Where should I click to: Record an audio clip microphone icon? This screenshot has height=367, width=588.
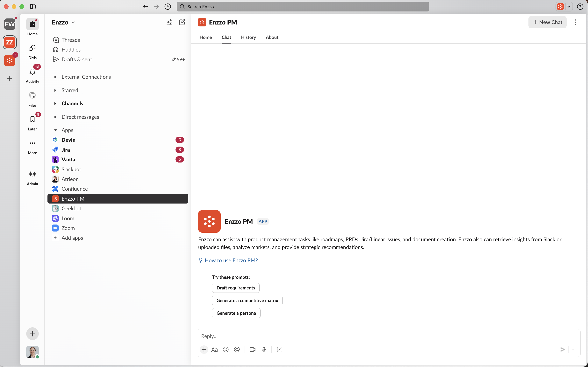(264, 350)
